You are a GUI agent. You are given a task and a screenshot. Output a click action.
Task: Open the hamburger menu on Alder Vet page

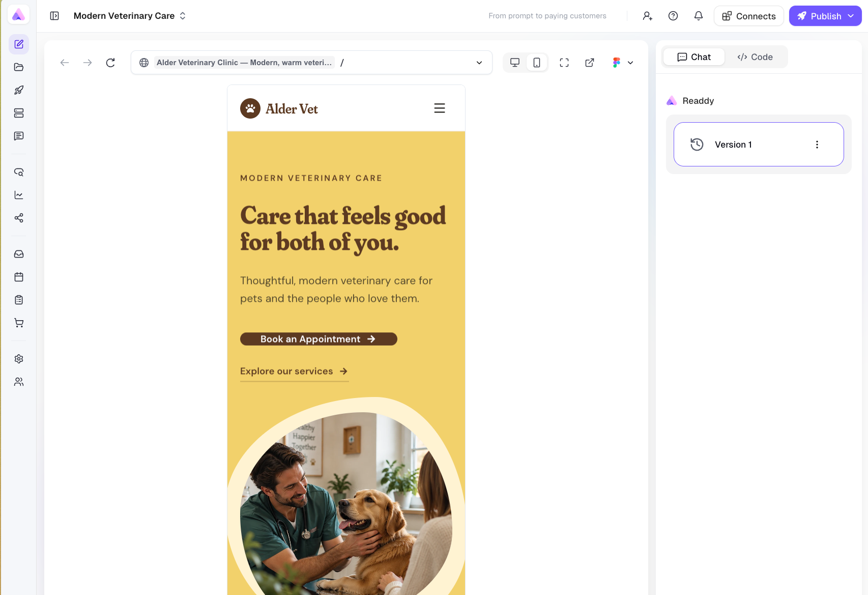pos(440,108)
